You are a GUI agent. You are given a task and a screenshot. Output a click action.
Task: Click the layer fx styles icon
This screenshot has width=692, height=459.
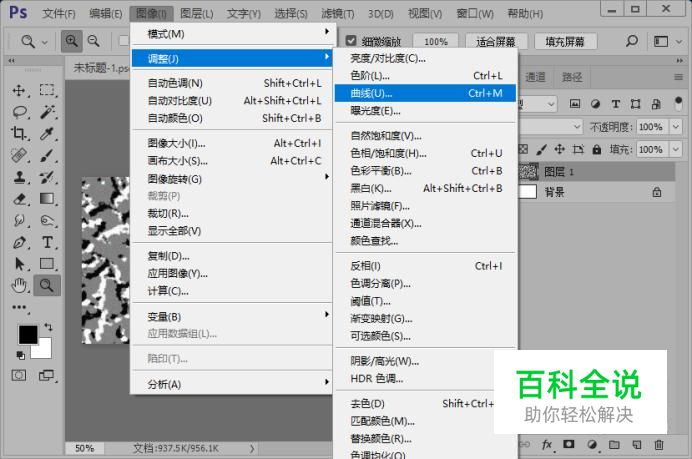click(x=547, y=444)
